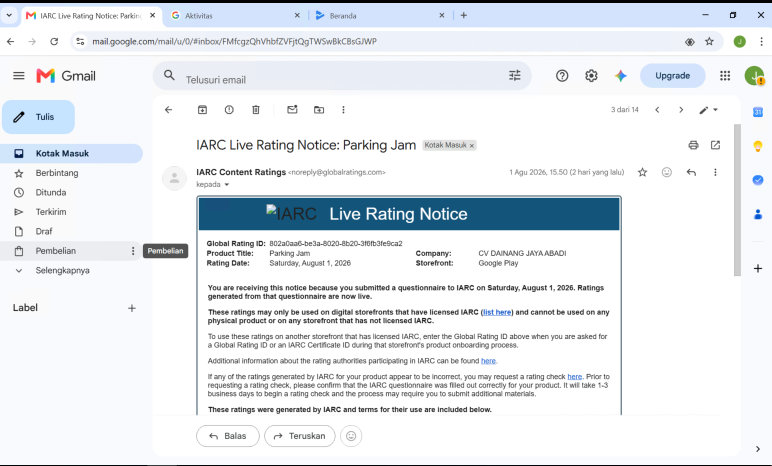Open Ditunda folder
Image resolution: width=772 pixels, height=466 pixels.
tap(71, 192)
